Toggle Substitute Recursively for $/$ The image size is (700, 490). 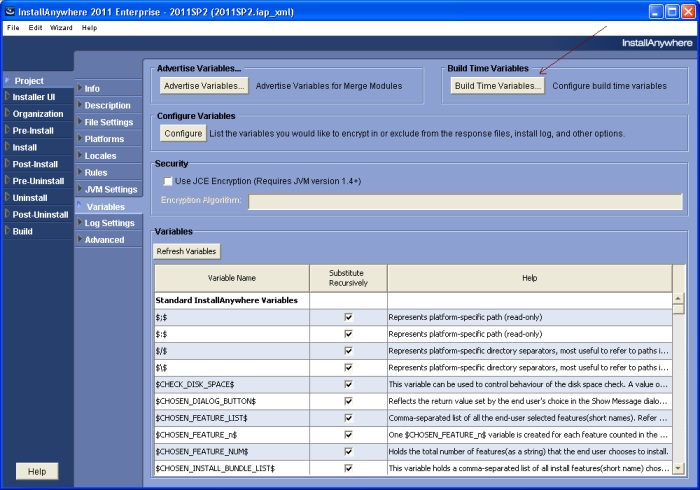[x=348, y=351]
